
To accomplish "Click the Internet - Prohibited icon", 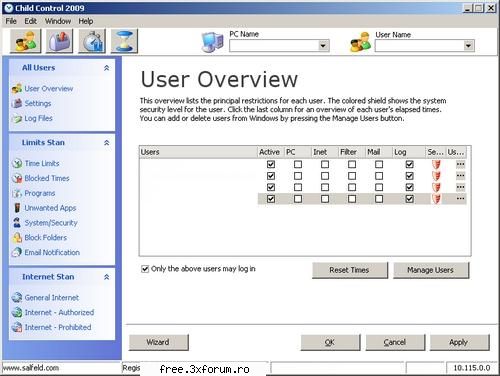I will (x=17, y=327).
